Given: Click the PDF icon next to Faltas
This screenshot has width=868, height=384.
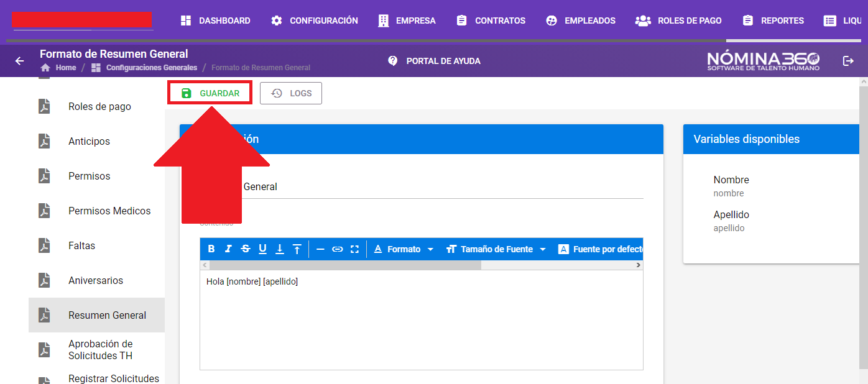Looking at the screenshot, I should [44, 245].
